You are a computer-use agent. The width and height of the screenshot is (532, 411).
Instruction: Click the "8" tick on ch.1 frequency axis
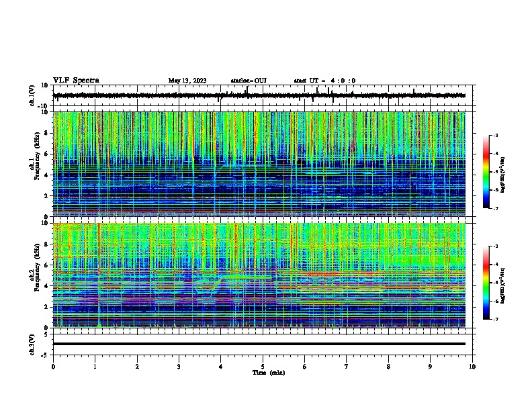46,133
